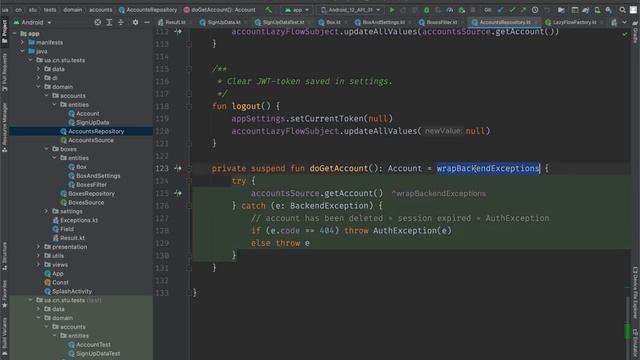Click the Make Project hammer icon
The height and width of the screenshot is (360, 640).
point(269,10)
